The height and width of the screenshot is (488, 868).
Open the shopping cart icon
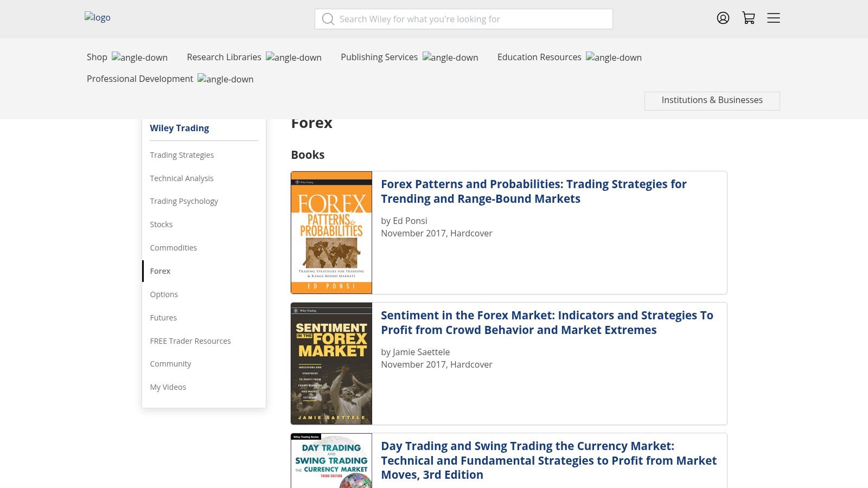click(x=749, y=18)
